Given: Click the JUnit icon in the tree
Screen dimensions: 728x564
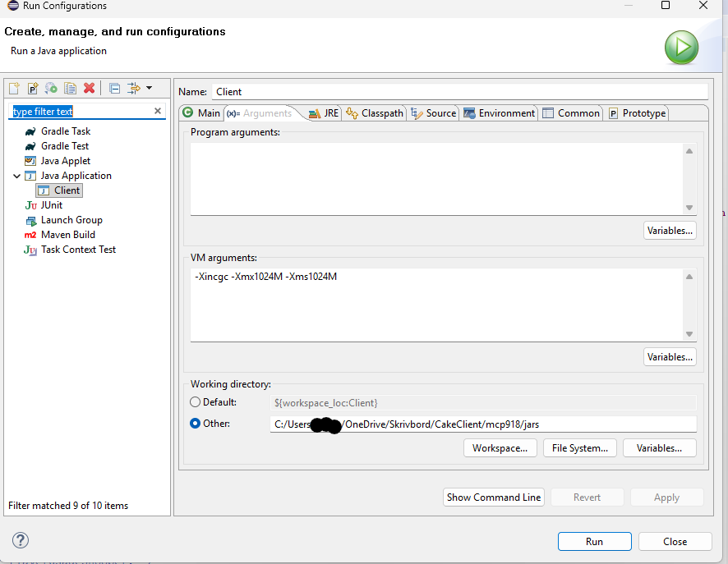Looking at the screenshot, I should click(30, 205).
